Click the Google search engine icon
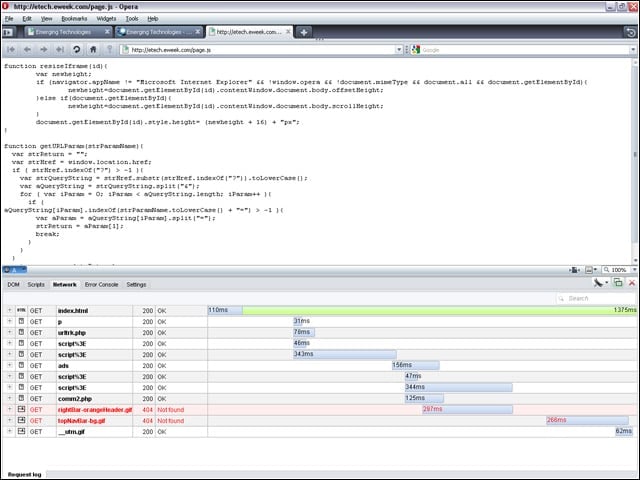640x480 pixels. click(x=416, y=50)
